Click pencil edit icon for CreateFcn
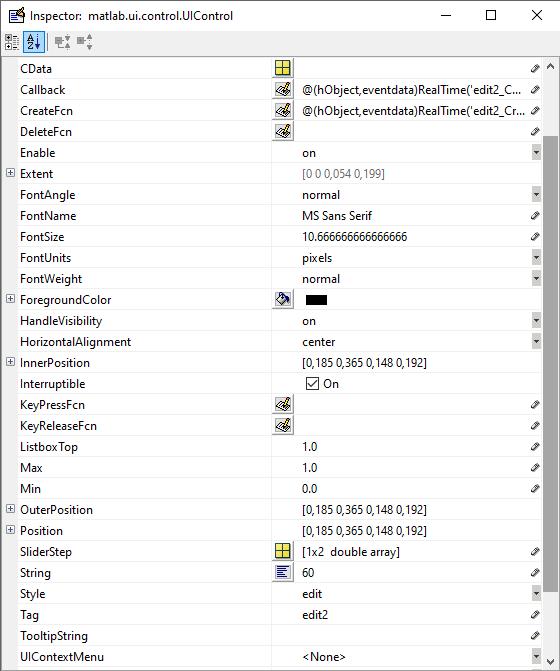This screenshot has width=560, height=671. (535, 110)
